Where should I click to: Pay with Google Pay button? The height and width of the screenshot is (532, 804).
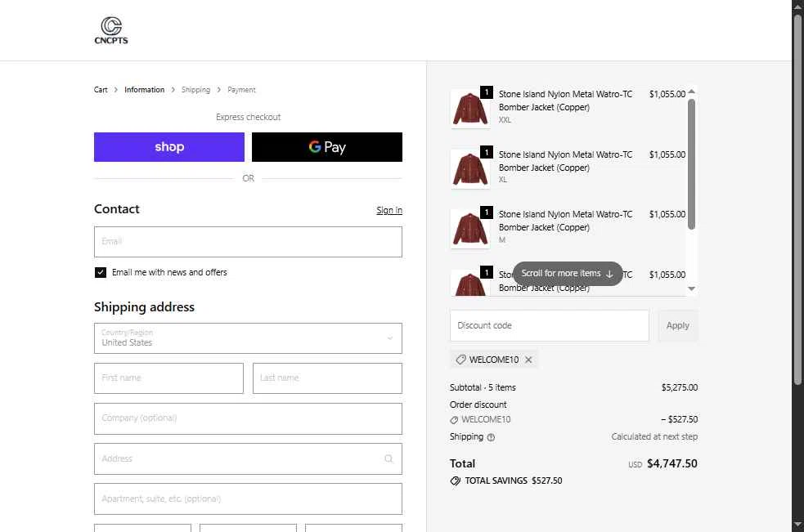click(x=327, y=147)
